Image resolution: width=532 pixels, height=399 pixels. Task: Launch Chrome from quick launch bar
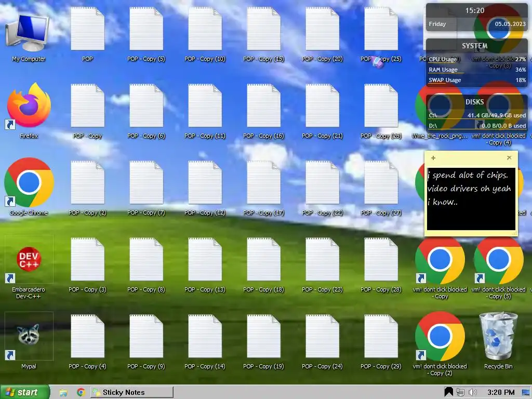(x=81, y=392)
